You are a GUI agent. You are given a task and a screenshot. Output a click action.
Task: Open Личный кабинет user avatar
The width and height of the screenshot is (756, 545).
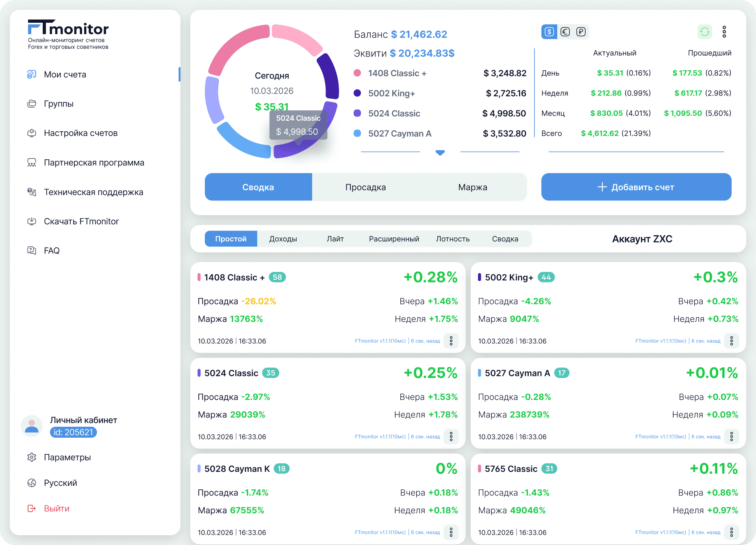32,426
